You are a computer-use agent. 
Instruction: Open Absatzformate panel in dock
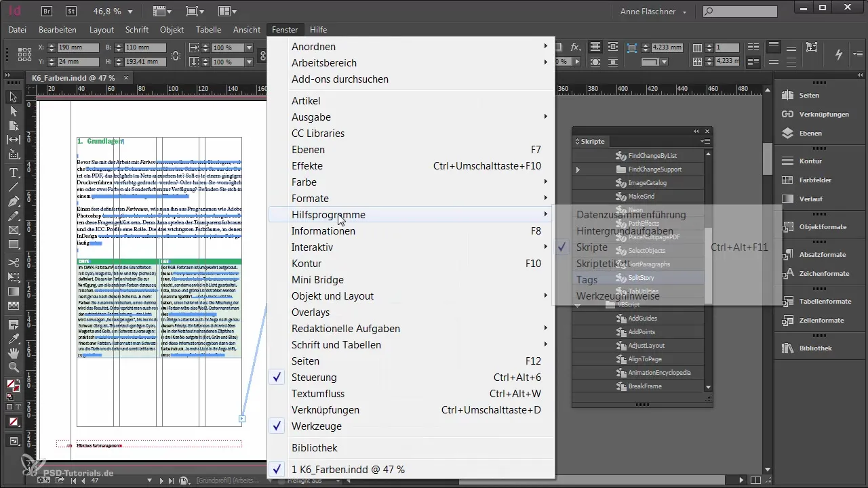[814, 255]
